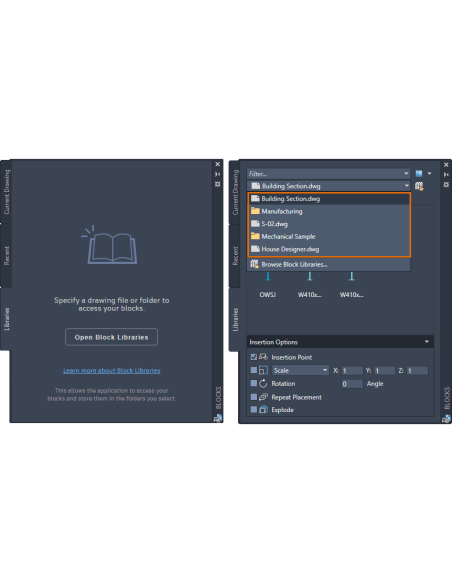Open Learn more about Block Libraries link
452x584 pixels.
(x=111, y=371)
